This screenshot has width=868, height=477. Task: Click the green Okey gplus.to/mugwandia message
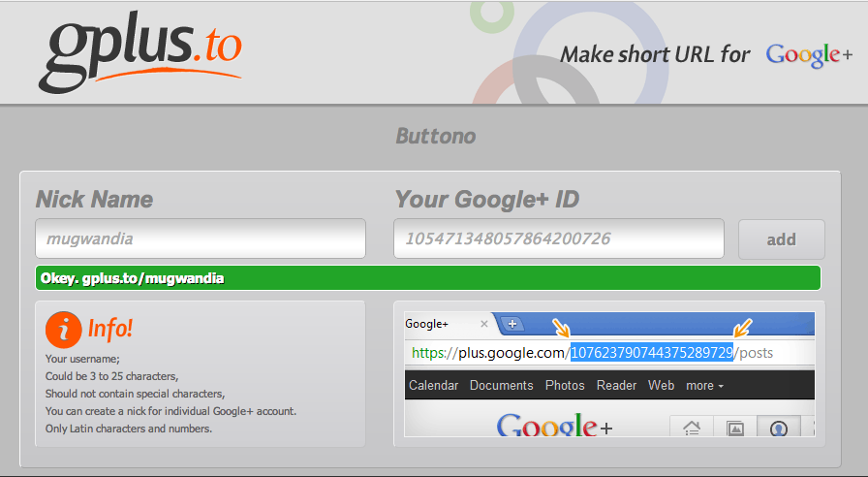428,277
